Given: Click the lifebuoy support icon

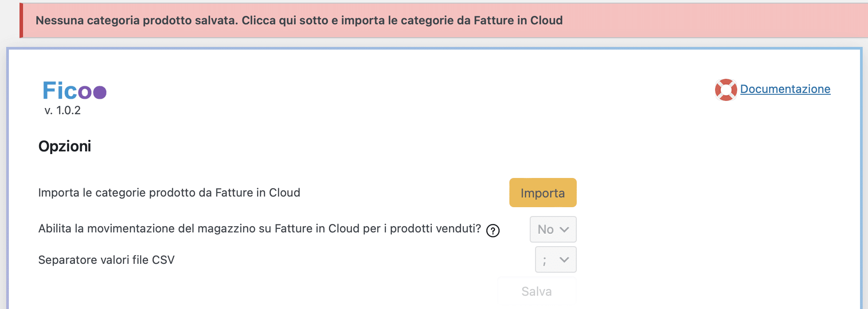Looking at the screenshot, I should [726, 90].
